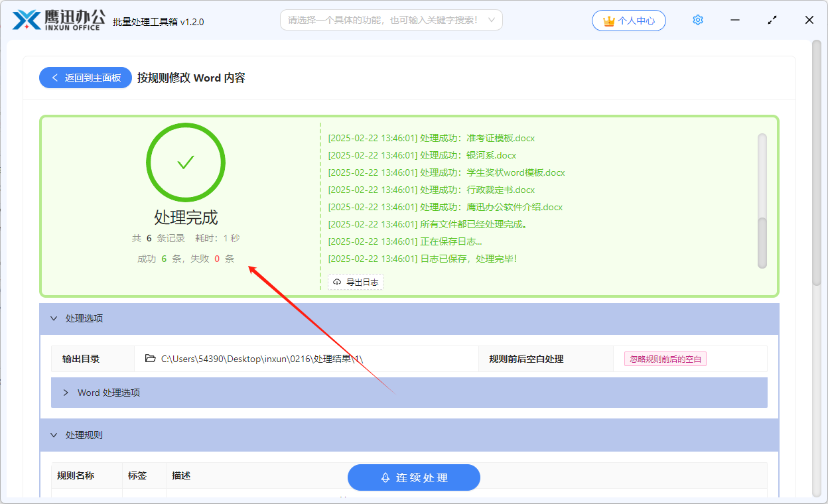
Task: Click the crown icon inside 个人中心
Action: pos(609,21)
